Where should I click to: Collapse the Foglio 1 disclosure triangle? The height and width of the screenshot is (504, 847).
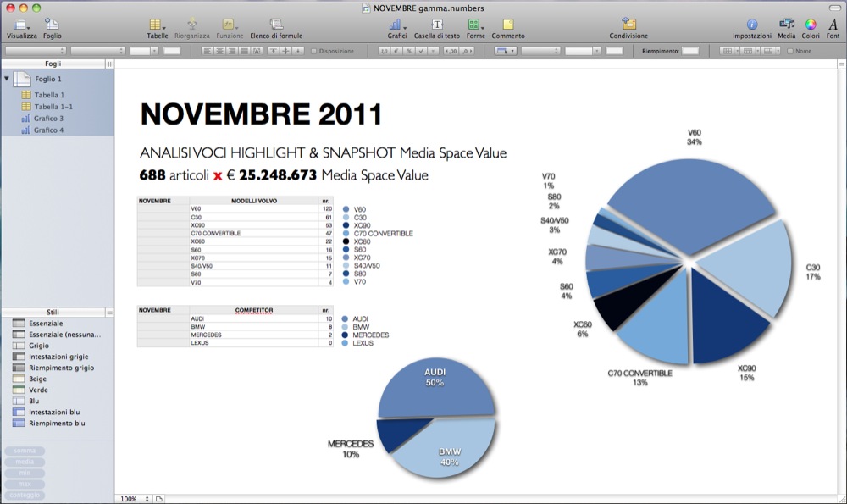click(8, 79)
